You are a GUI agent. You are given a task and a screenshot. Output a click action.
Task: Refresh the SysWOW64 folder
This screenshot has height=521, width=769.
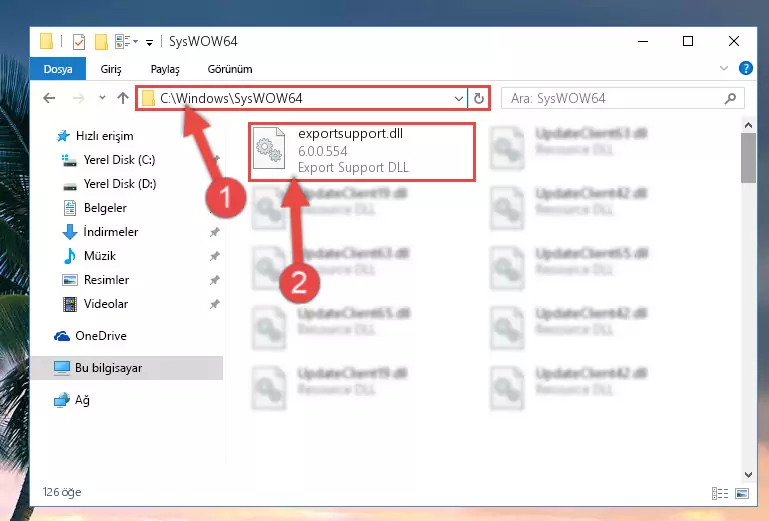pyautogui.click(x=479, y=99)
